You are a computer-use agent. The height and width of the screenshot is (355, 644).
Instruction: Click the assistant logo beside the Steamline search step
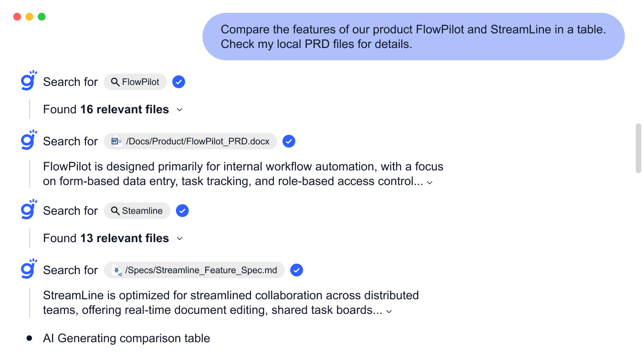tap(28, 209)
